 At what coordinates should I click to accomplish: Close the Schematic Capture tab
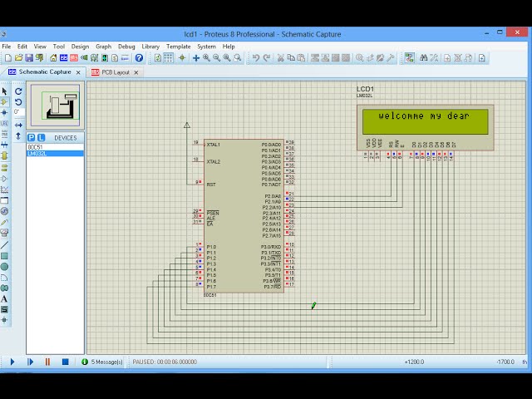click(x=78, y=72)
